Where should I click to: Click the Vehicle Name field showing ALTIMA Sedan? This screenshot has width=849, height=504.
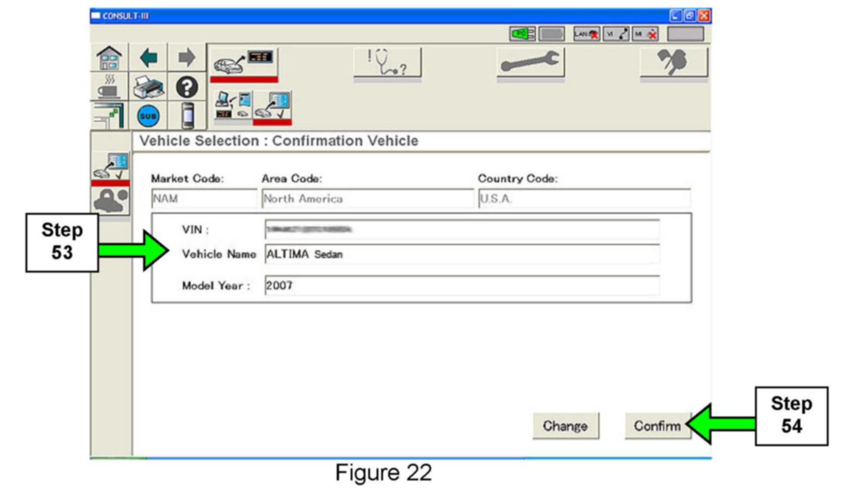(461, 254)
